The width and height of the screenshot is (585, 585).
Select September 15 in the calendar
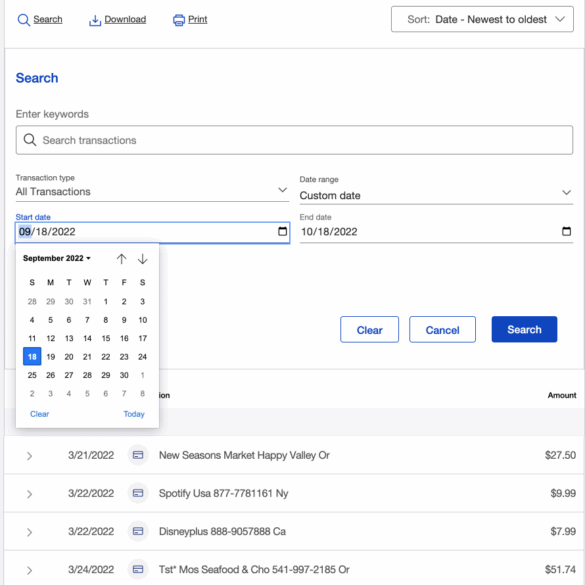[x=106, y=338]
